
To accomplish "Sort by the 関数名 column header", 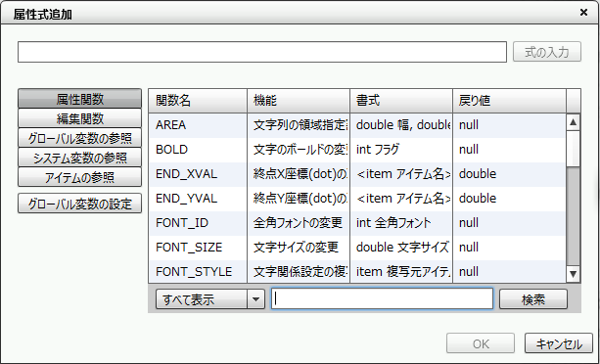I will pos(198,101).
